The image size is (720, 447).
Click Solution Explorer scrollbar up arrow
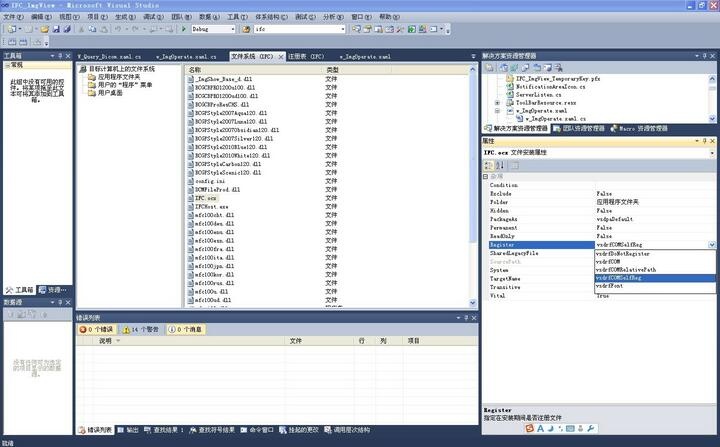712,79
